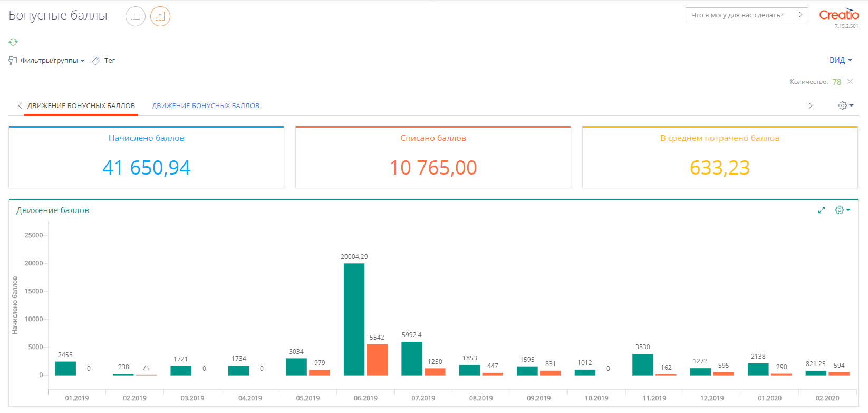Click the orange 5542 bar for 06.2019
The width and height of the screenshot is (868, 413).
(x=377, y=360)
